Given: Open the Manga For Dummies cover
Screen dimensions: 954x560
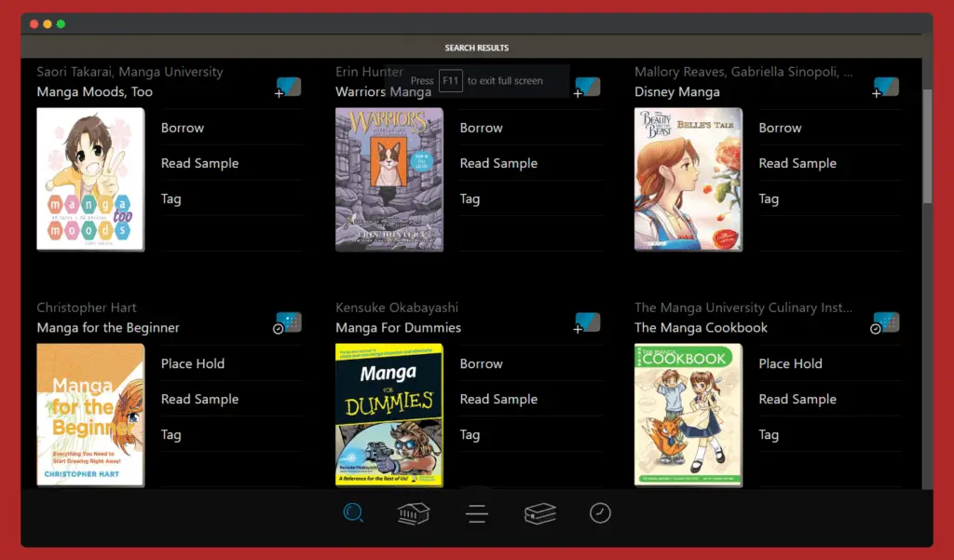Looking at the screenshot, I should (389, 415).
